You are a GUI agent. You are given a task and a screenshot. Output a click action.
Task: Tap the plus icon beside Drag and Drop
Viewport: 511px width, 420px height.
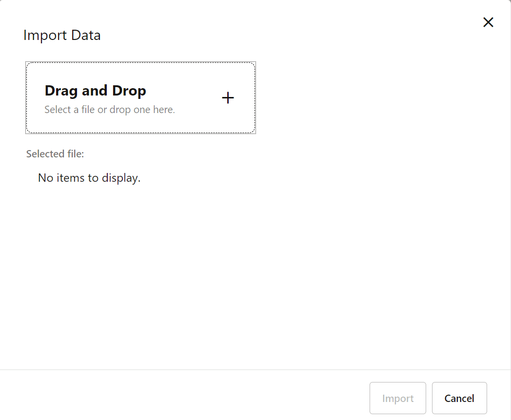coord(228,97)
